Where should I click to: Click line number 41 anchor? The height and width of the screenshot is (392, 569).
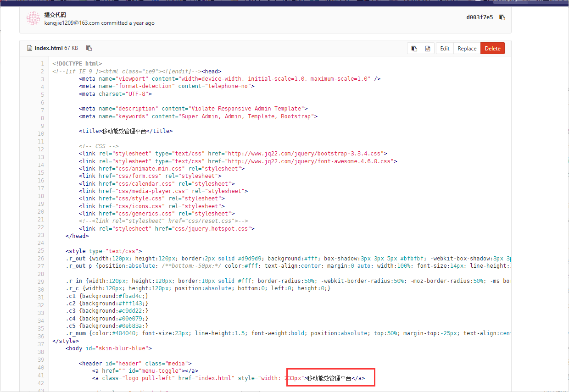click(41, 375)
